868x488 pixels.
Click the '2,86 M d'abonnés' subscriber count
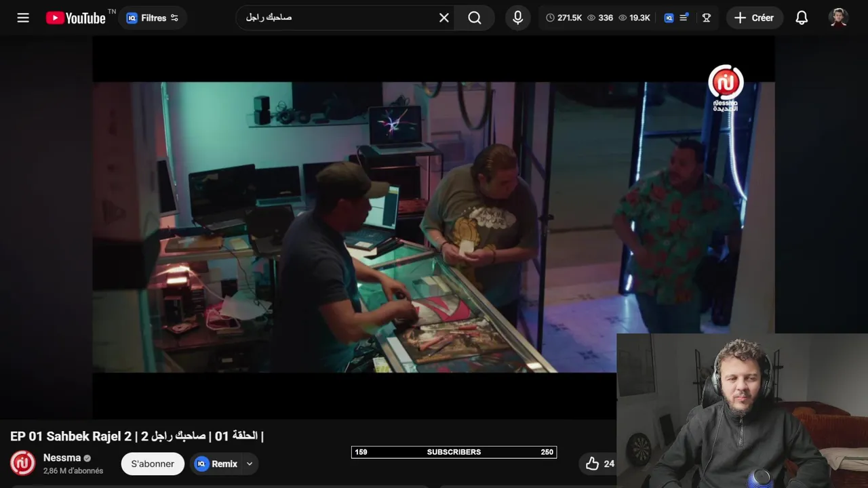73,471
